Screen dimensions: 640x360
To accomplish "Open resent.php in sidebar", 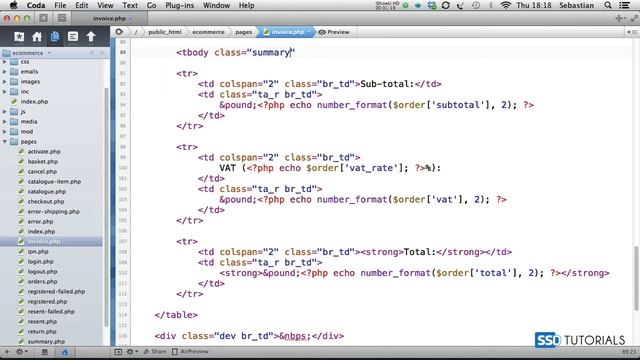I will (42, 322).
